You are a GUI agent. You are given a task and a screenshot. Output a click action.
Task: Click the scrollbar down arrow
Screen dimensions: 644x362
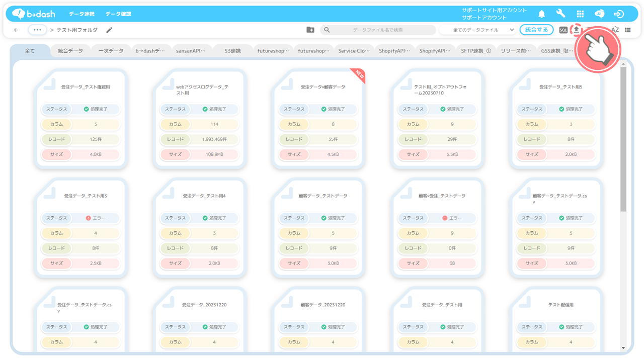point(623,348)
